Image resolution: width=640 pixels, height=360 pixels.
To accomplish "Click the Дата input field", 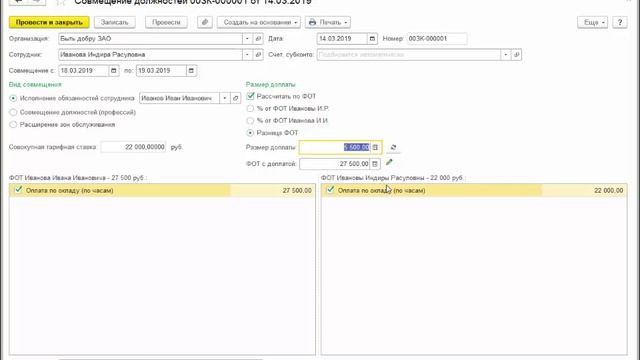I will [x=342, y=39].
